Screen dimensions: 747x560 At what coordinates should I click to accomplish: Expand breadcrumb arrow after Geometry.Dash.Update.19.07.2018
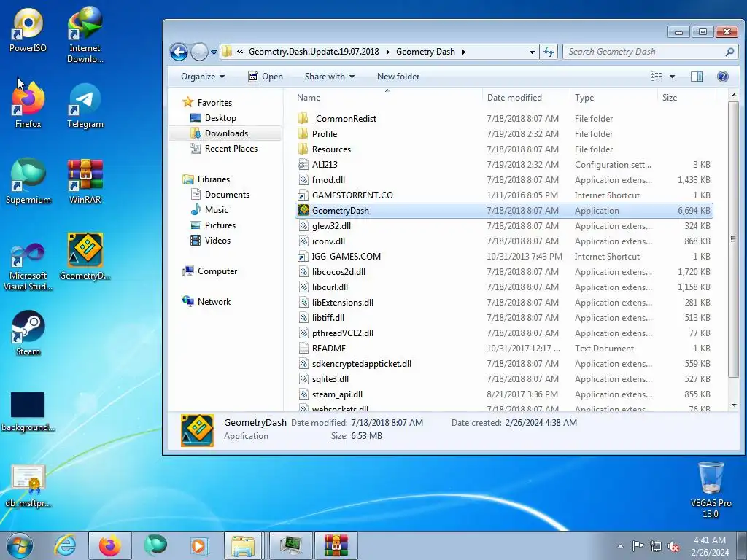[387, 52]
